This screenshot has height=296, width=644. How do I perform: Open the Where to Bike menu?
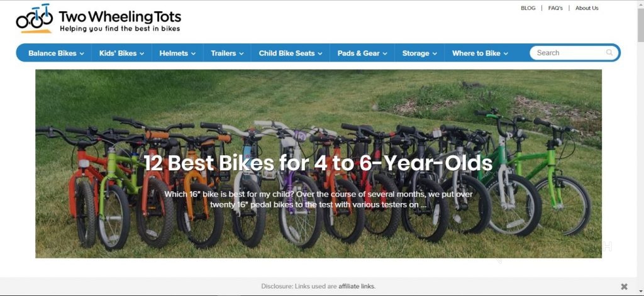coord(480,53)
